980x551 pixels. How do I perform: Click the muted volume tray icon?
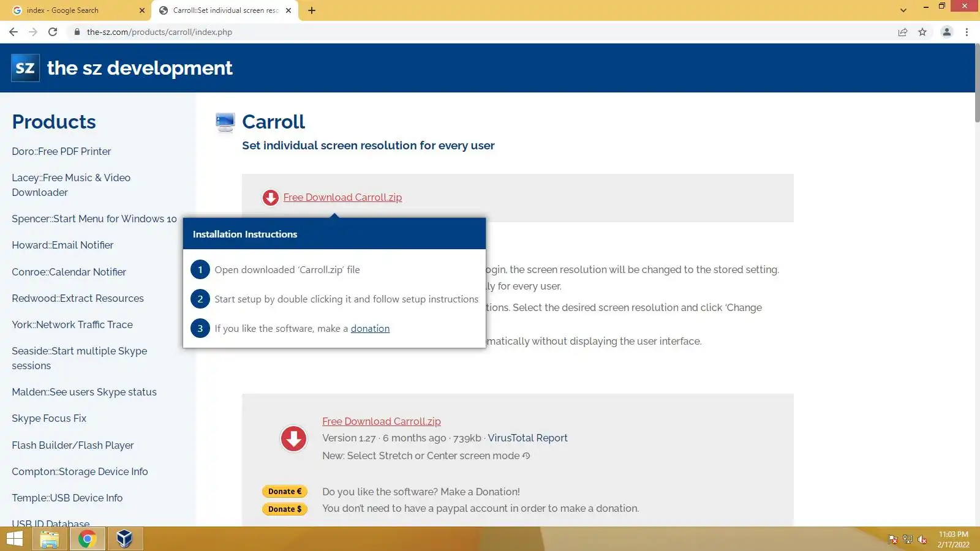pos(922,539)
